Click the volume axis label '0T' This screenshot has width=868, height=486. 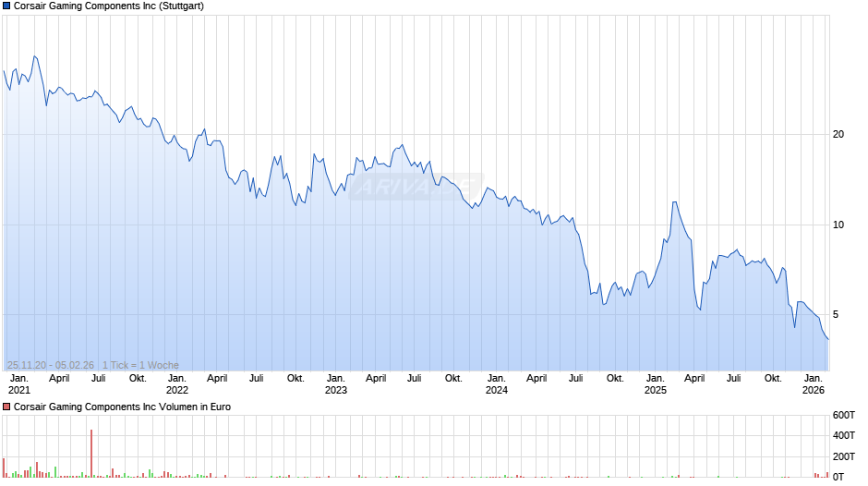(x=838, y=477)
